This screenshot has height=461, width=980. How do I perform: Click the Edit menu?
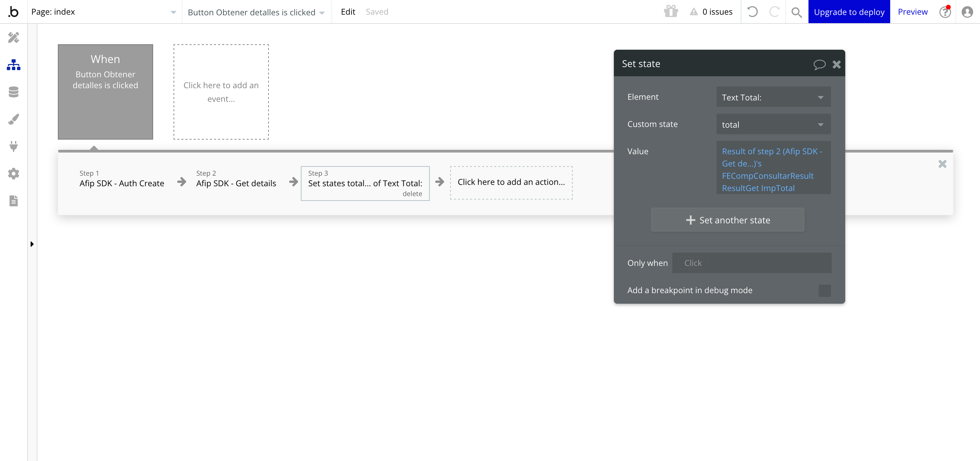(348, 12)
